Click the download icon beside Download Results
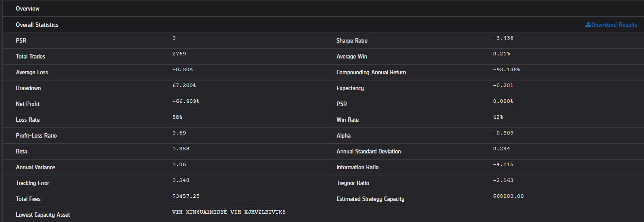644x222 pixels. 588,25
